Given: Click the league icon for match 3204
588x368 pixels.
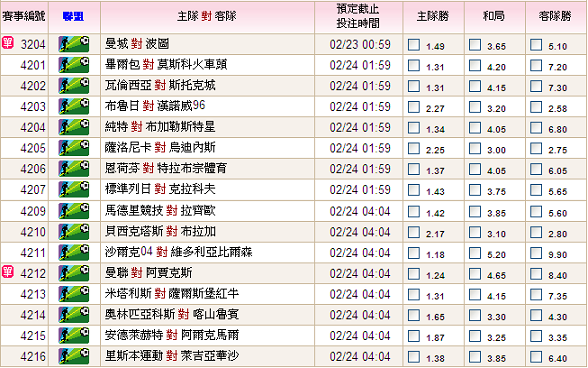Looking at the screenshot, I should point(74,44).
